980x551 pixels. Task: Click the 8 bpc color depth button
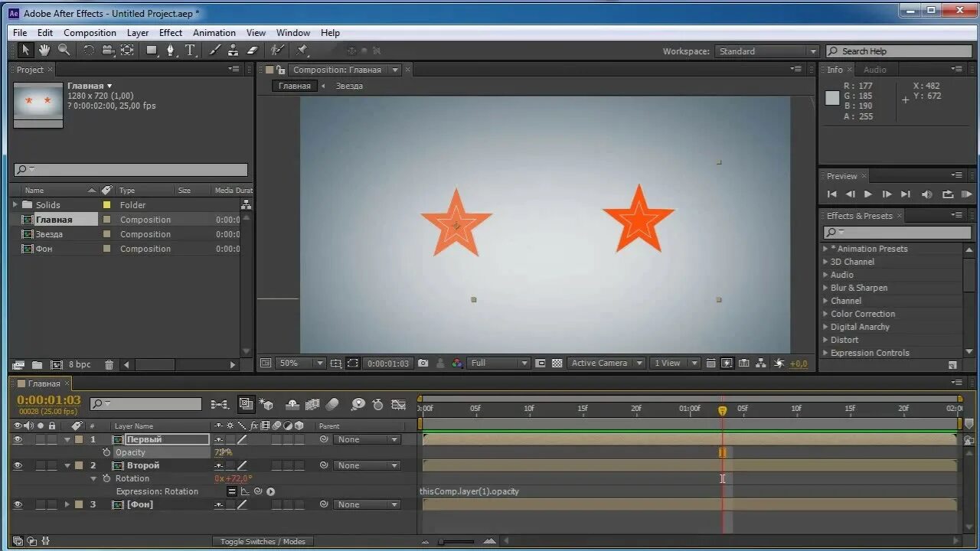coord(80,365)
